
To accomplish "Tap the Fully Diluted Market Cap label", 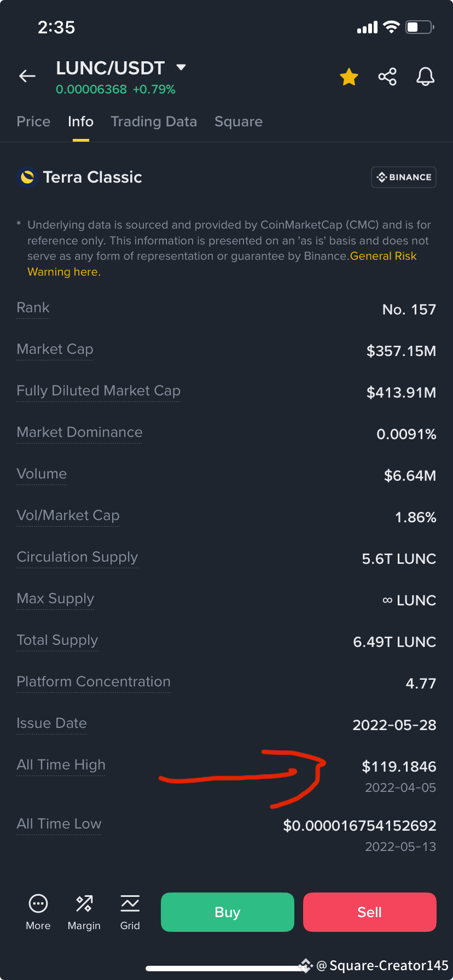I will tap(98, 390).
